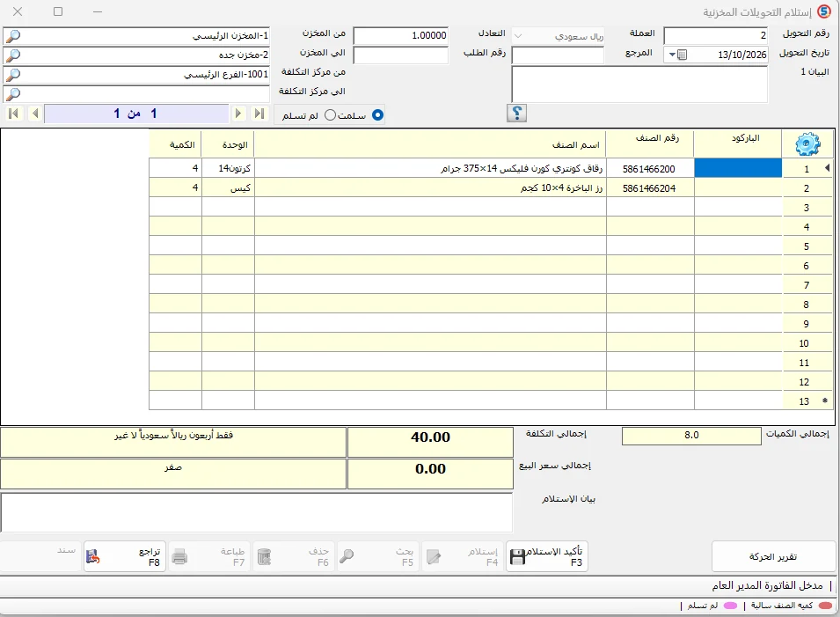The height and width of the screenshot is (617, 840).
Task: Click the highlighted barcode cell in row 1
Action: 738,168
